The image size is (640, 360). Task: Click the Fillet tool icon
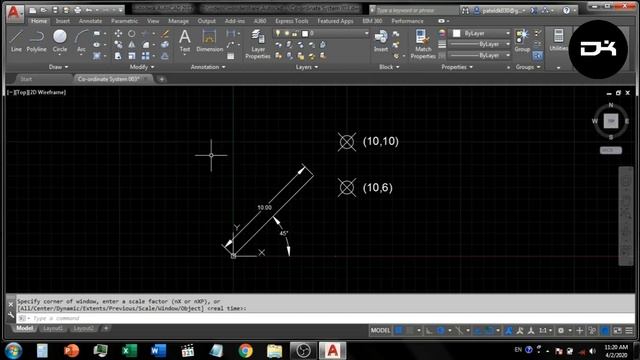tap(145, 44)
